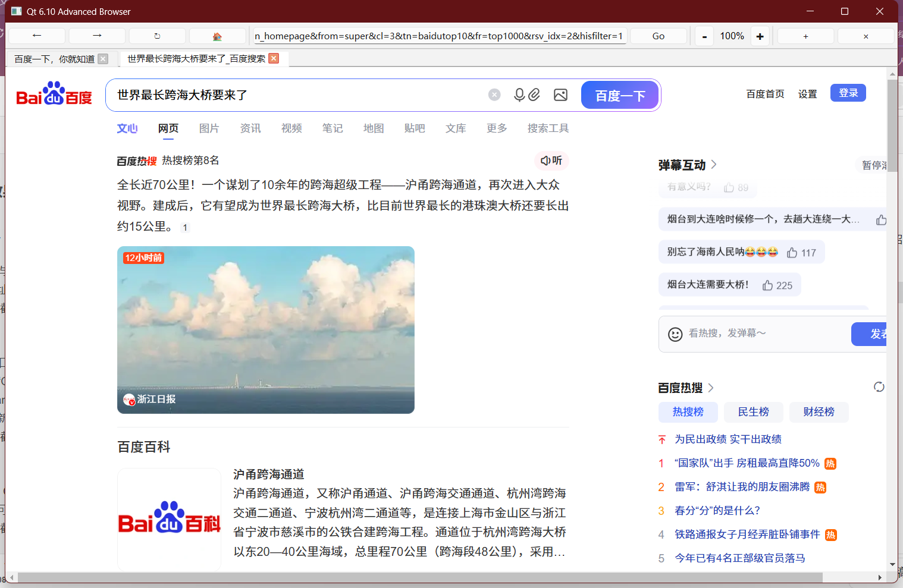Open hot search 铁路通报女子月经弄脏卧铺事件
The height and width of the screenshot is (588, 903).
pyautogui.click(x=747, y=534)
